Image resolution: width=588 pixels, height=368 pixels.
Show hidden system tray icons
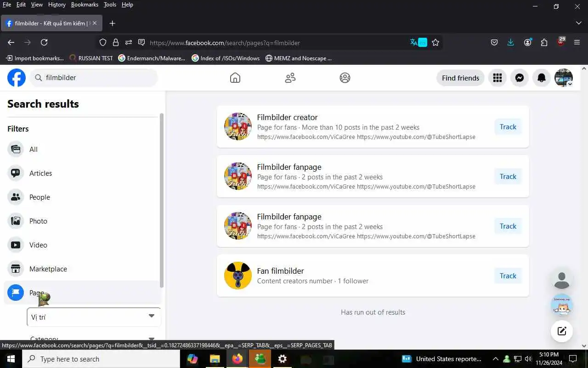495,359
